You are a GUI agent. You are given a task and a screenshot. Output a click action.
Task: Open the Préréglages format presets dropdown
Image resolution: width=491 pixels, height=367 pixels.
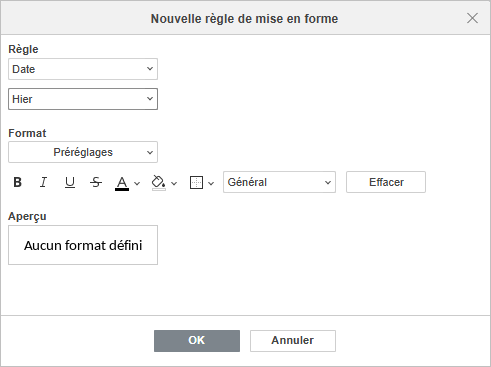pyautogui.click(x=83, y=152)
